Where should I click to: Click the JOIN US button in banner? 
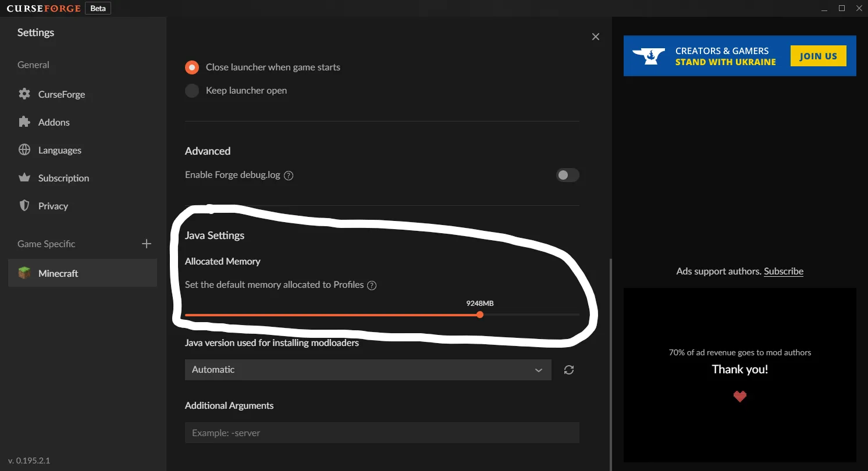coord(818,56)
